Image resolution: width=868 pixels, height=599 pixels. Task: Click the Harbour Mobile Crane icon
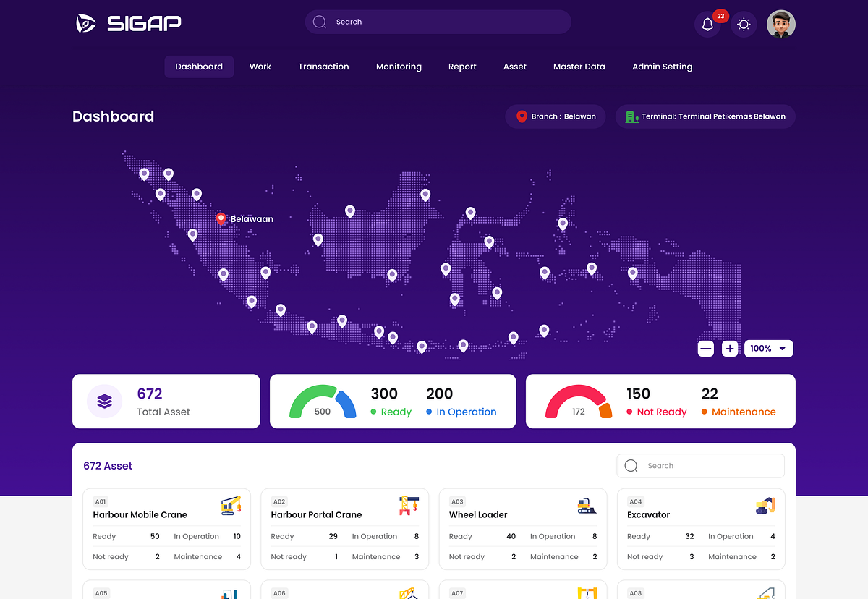(x=231, y=505)
